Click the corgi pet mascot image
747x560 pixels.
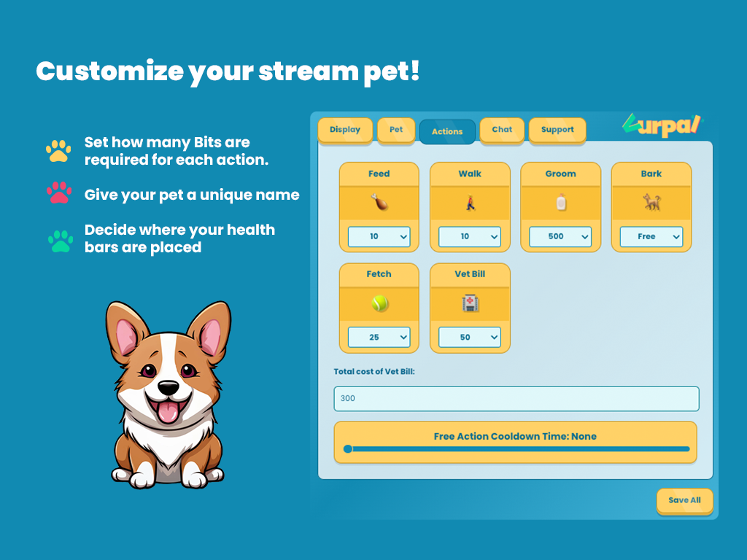[169, 394]
